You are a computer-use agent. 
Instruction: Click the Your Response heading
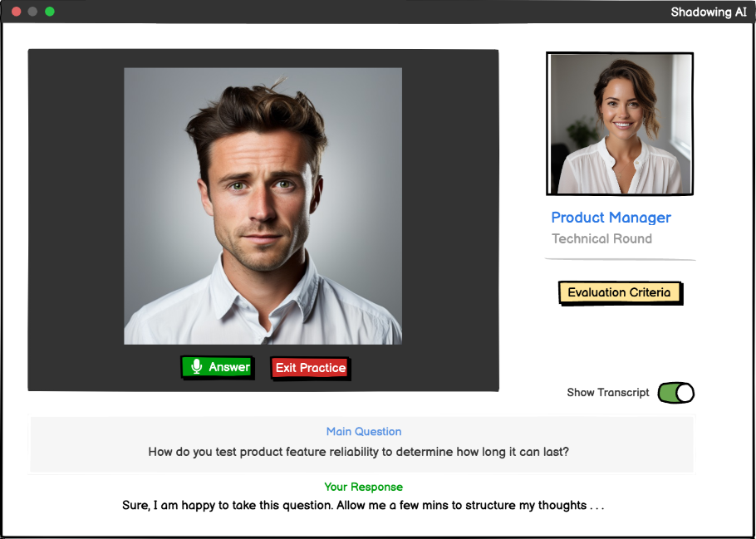point(363,487)
